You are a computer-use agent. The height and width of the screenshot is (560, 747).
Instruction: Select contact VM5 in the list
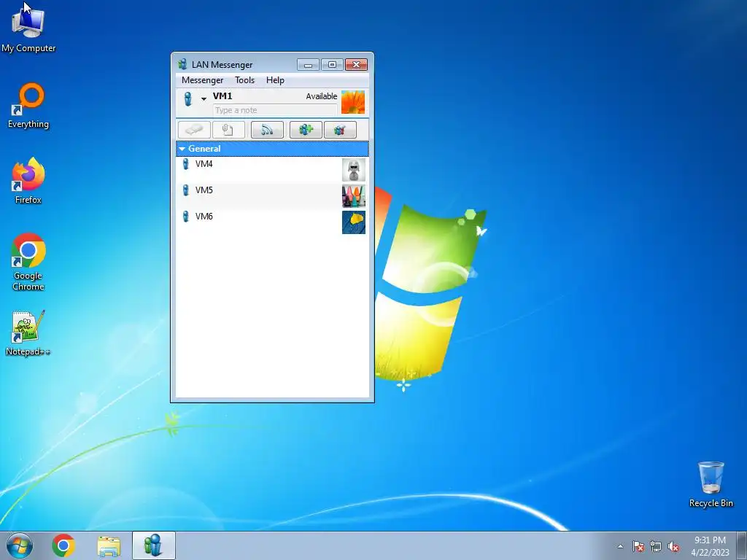273,195
